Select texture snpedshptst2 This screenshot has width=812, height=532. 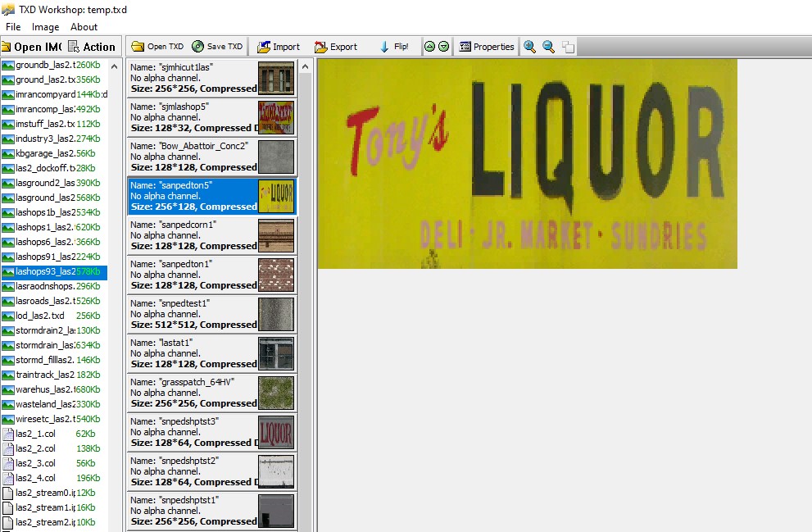click(211, 471)
